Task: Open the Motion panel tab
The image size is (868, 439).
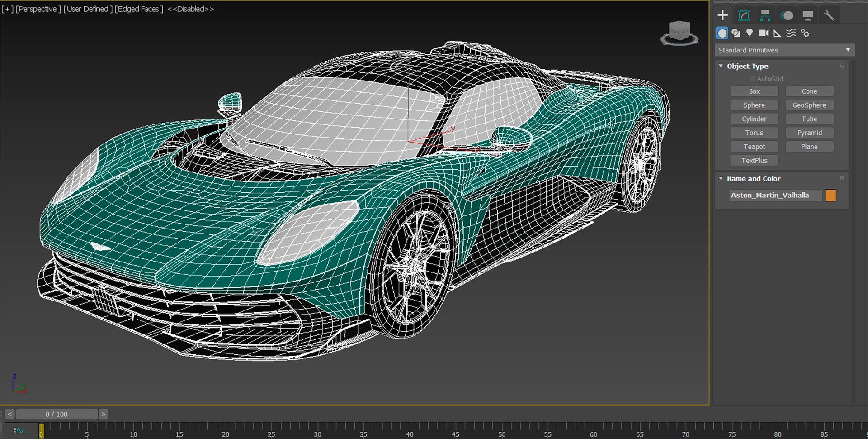Action: click(787, 15)
